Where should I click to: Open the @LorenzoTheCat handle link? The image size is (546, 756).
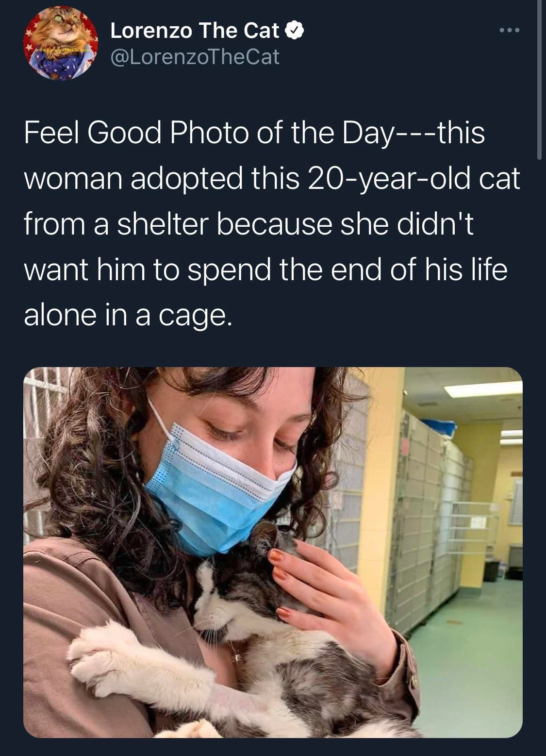point(195,57)
